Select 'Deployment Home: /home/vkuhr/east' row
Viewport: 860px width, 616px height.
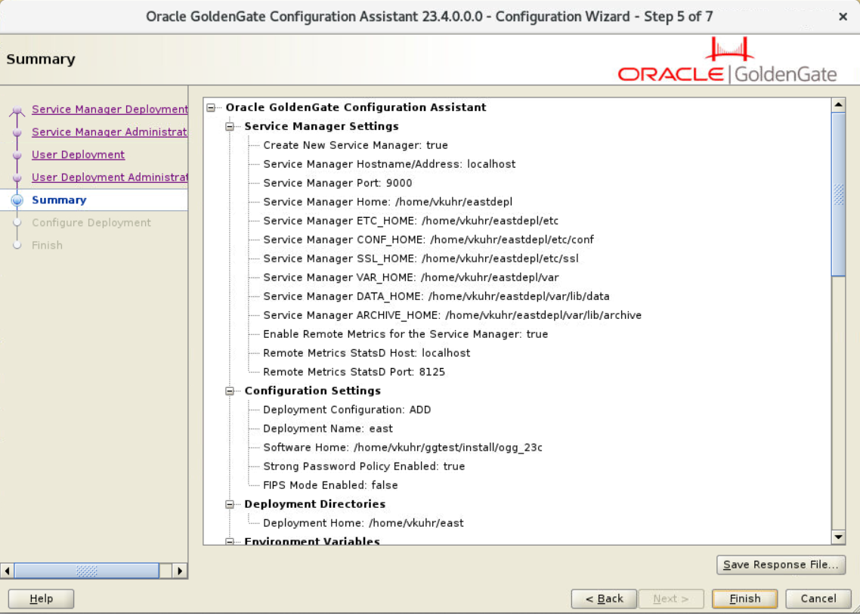coord(363,523)
